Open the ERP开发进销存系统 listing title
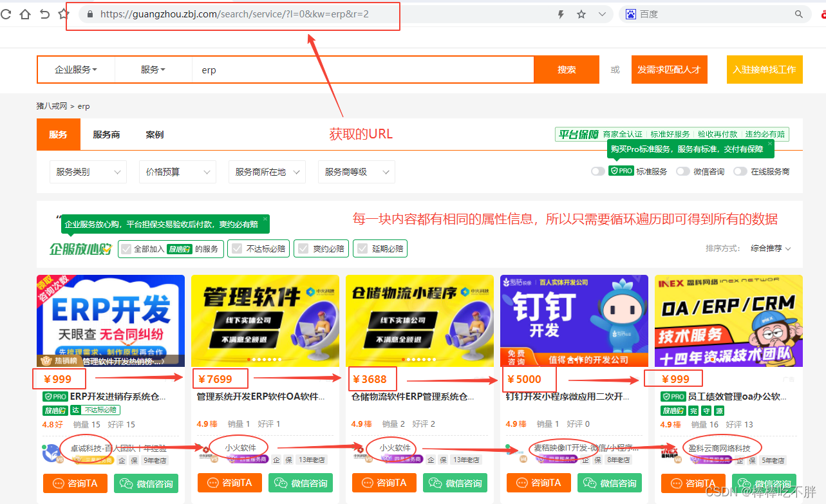The height and width of the screenshot is (504, 826). pos(118,397)
